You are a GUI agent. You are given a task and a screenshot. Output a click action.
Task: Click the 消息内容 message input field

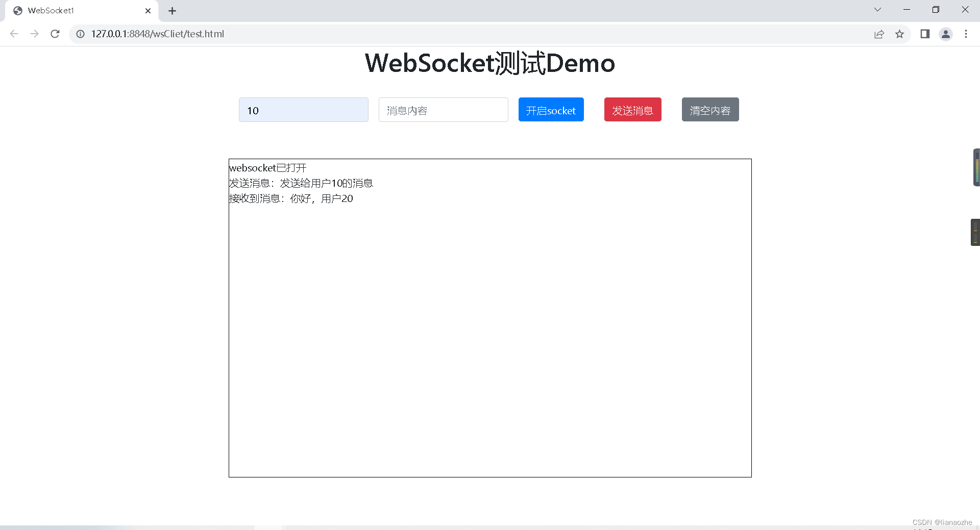443,110
